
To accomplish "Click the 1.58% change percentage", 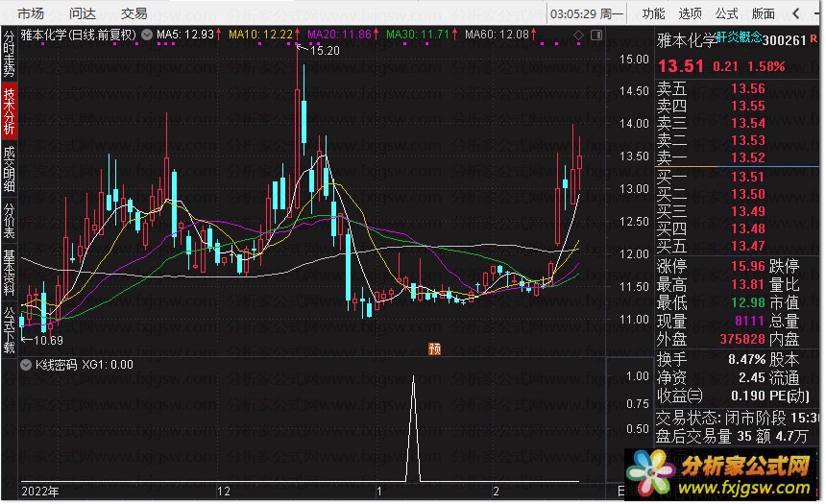I will [765, 67].
